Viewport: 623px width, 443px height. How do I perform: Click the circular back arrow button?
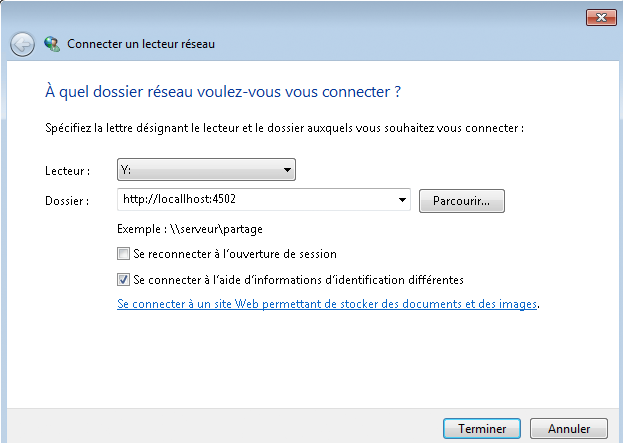[x=22, y=44]
